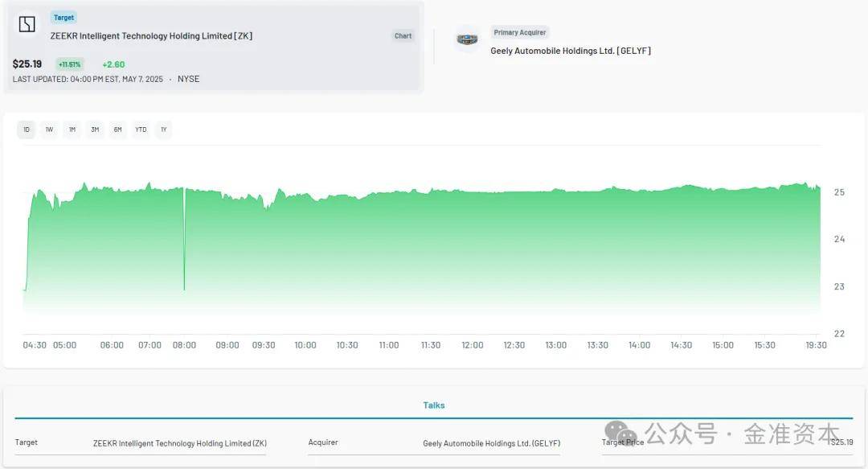Switch the chart to 1W range

(49, 130)
